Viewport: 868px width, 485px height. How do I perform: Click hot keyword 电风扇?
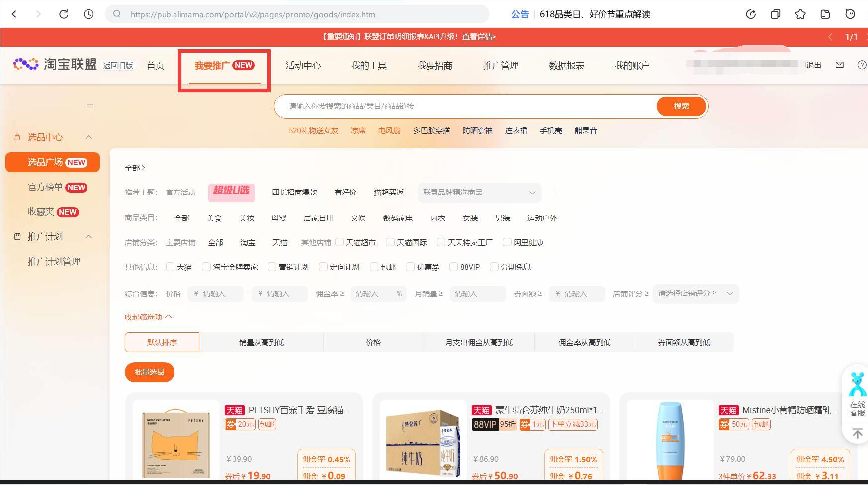(389, 131)
